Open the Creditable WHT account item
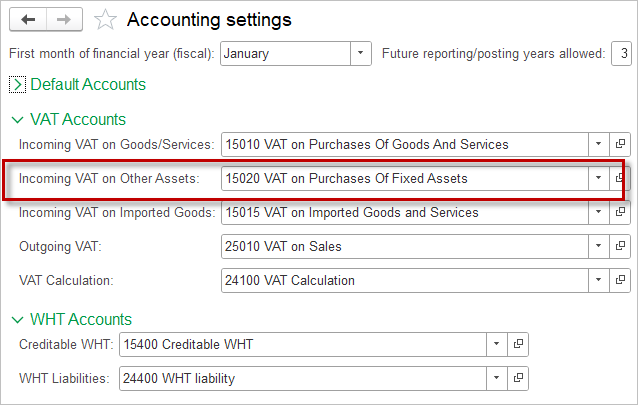This screenshot has width=638, height=405. [x=518, y=344]
